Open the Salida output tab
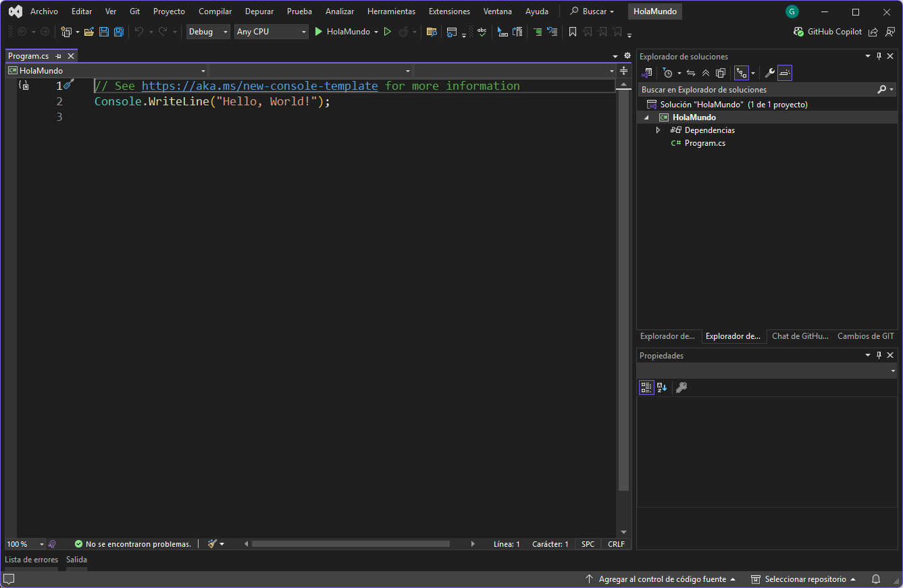The width and height of the screenshot is (903, 588). tap(76, 560)
